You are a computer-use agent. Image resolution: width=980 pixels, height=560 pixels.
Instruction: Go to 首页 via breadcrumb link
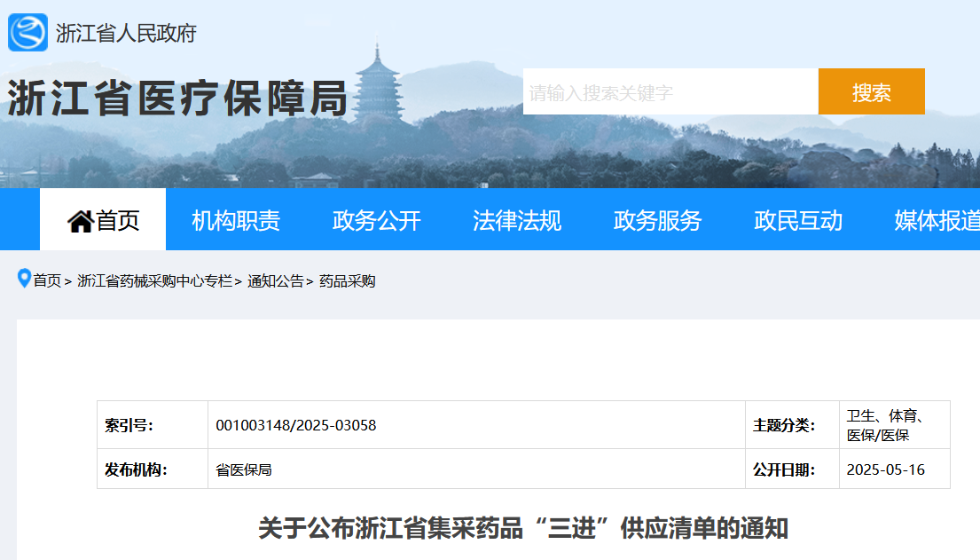click(x=47, y=281)
